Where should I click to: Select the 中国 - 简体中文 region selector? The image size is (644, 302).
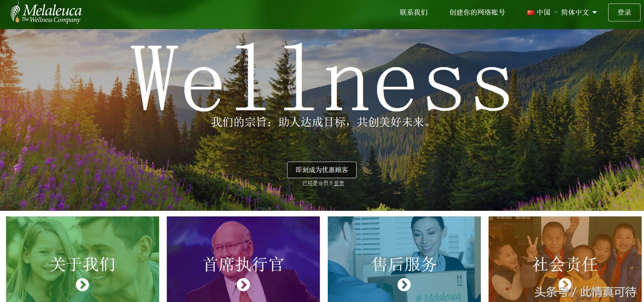click(x=562, y=13)
